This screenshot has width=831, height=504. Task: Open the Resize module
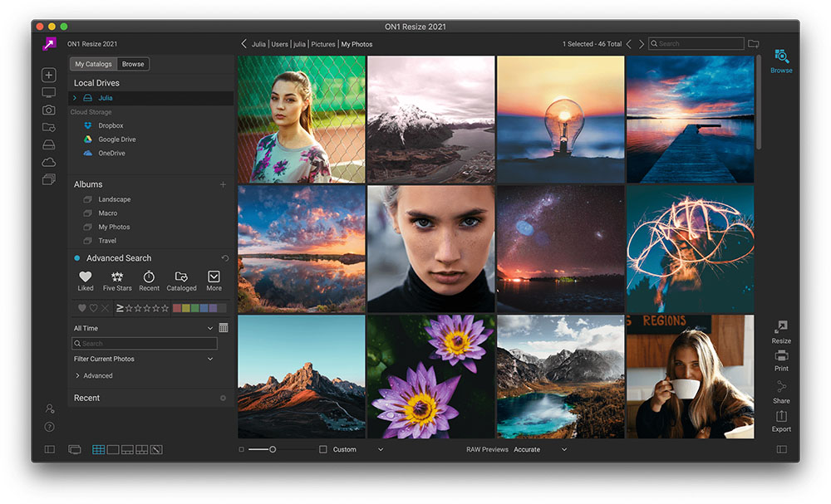781,332
